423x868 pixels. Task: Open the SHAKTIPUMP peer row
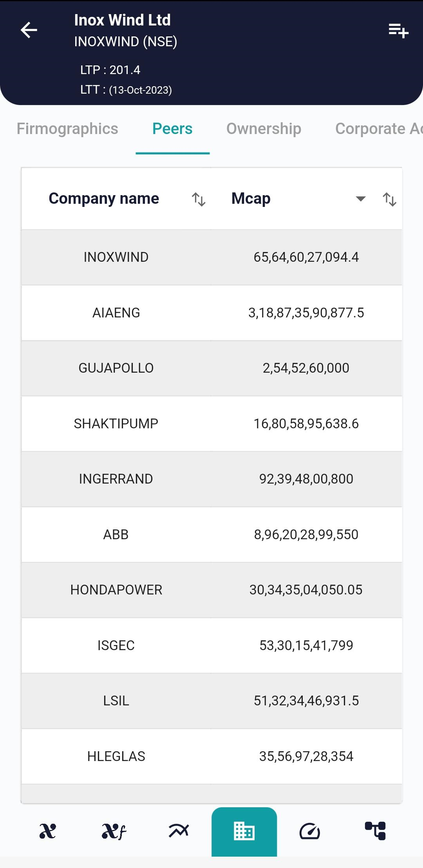pos(116,424)
